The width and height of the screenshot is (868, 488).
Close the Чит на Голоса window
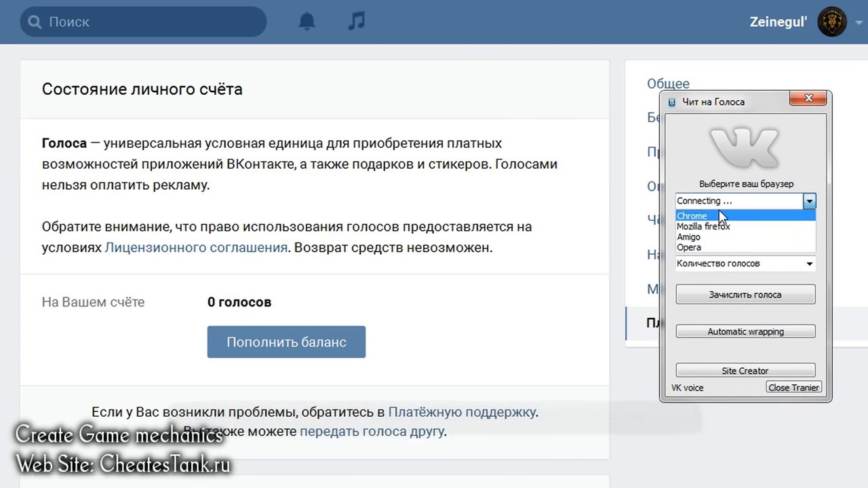[808, 99]
